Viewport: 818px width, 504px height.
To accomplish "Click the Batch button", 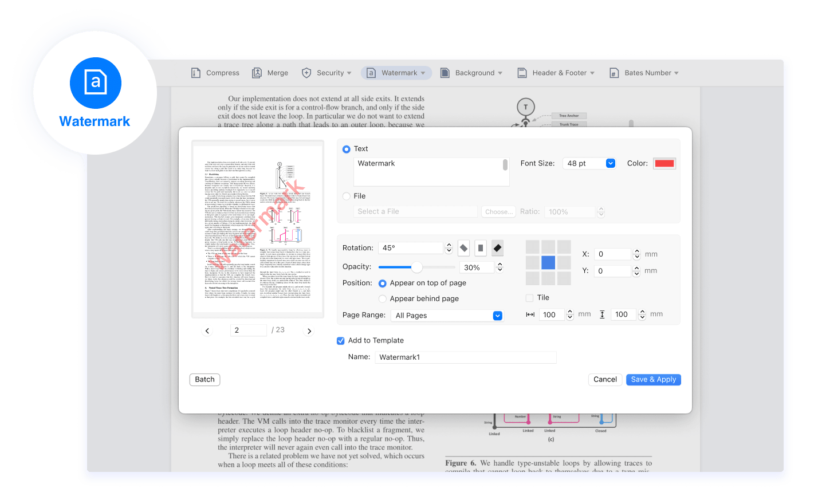I will click(204, 380).
